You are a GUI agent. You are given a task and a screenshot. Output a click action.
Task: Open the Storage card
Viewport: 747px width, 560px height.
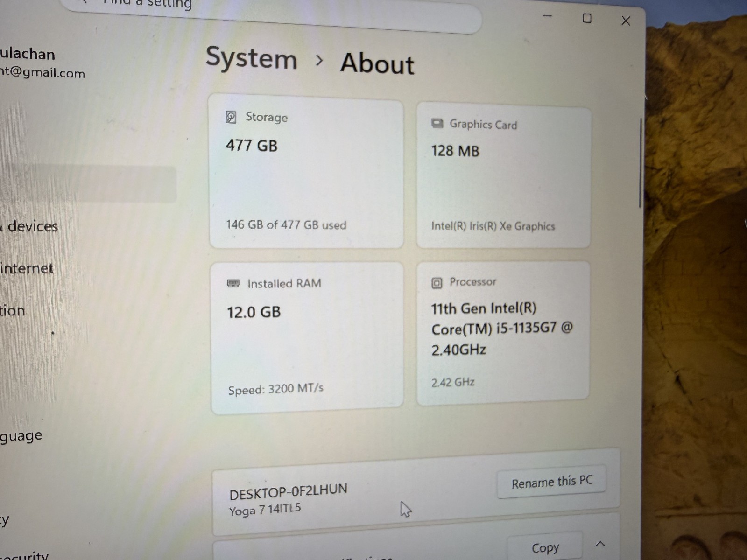306,172
